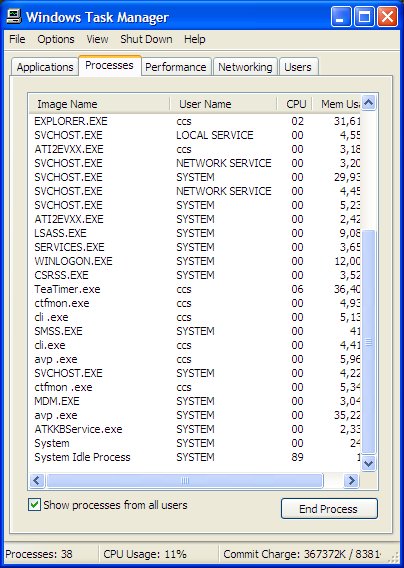Select the Processes tab
This screenshot has height=568, width=404.
coord(109,66)
